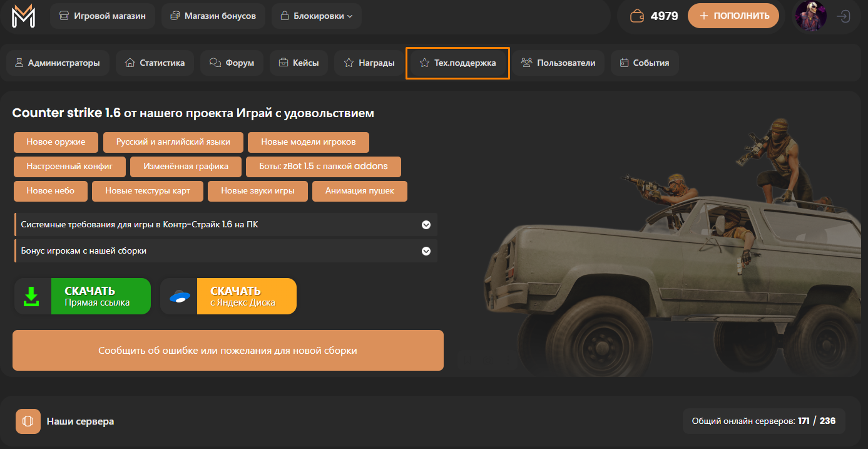The height and width of the screenshot is (449, 868).
Task: Open the Статистика tab
Action: [155, 63]
